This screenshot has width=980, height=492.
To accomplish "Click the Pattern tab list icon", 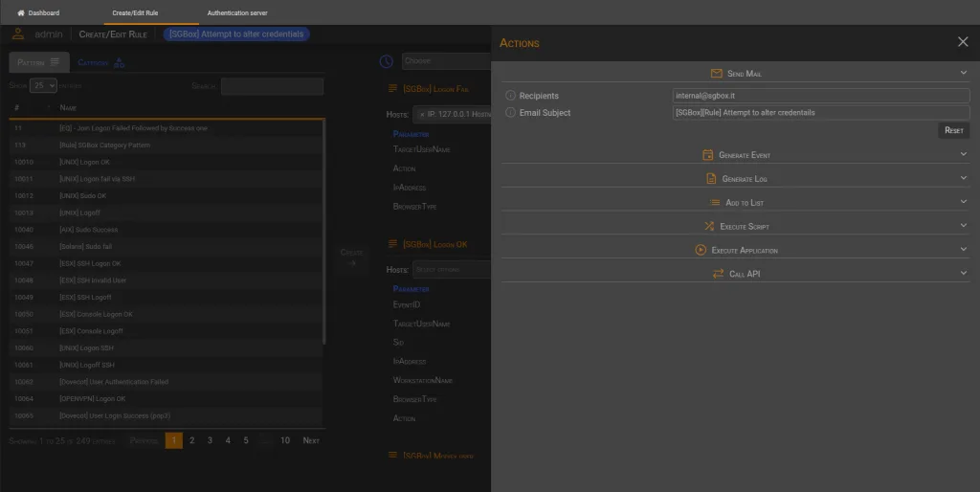I will (55, 62).
